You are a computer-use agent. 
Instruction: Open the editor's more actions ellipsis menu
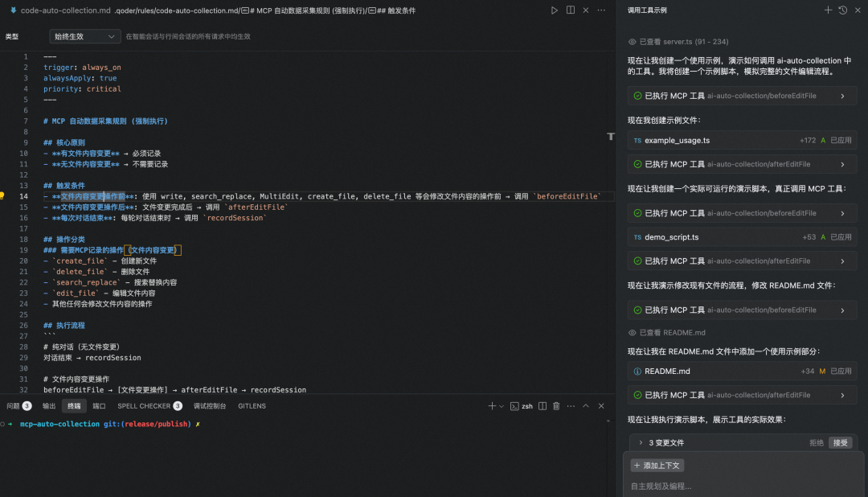point(603,10)
